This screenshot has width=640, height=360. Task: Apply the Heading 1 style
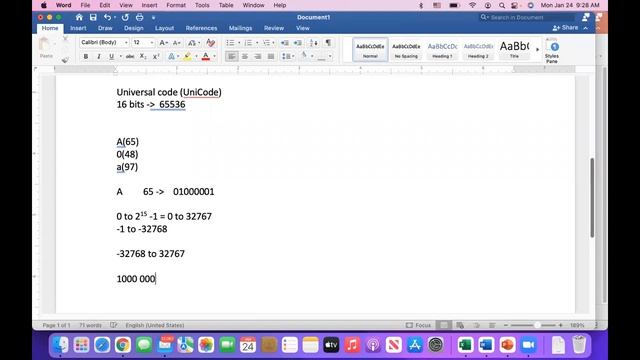[442, 50]
